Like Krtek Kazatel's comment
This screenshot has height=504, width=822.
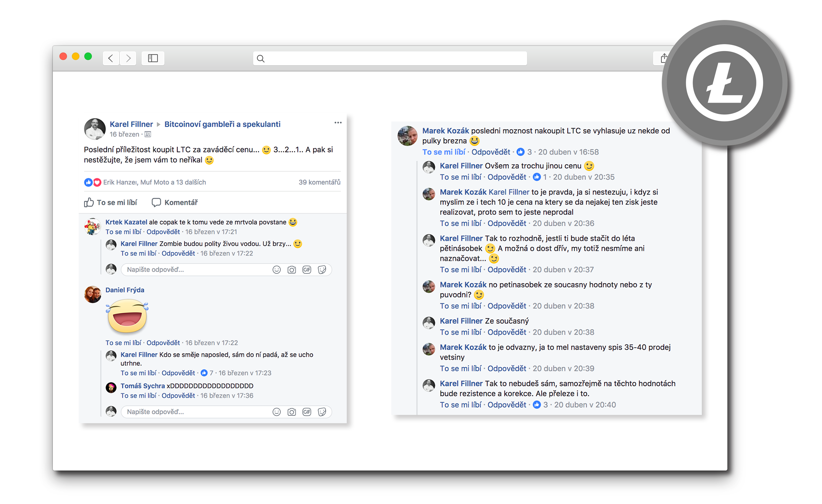(x=123, y=232)
